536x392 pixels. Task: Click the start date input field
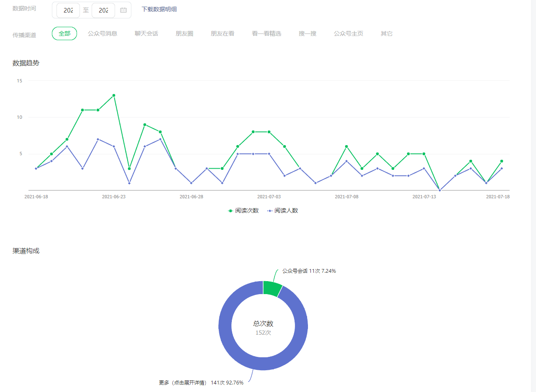[x=68, y=10]
